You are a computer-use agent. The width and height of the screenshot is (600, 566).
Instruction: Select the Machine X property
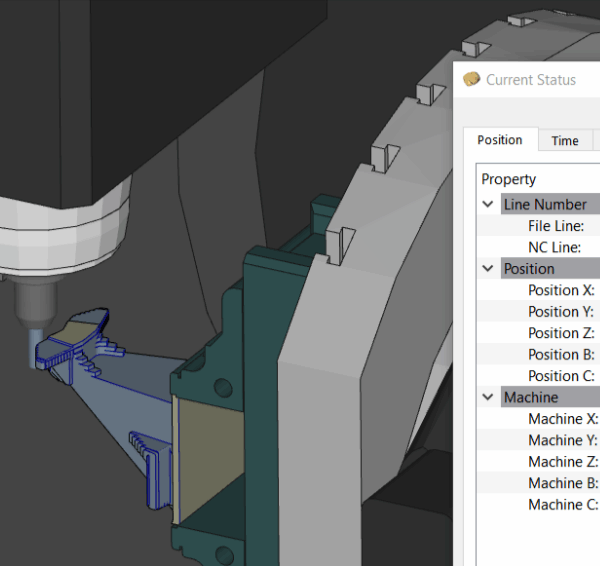pyautogui.click(x=562, y=419)
